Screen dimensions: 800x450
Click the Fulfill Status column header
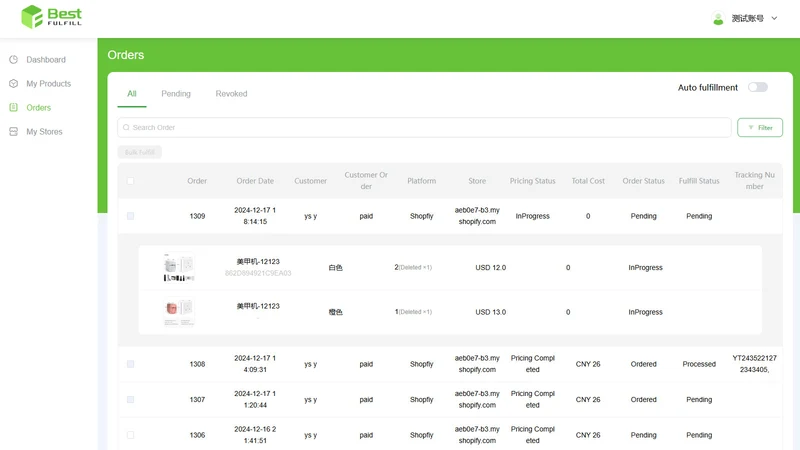click(699, 181)
